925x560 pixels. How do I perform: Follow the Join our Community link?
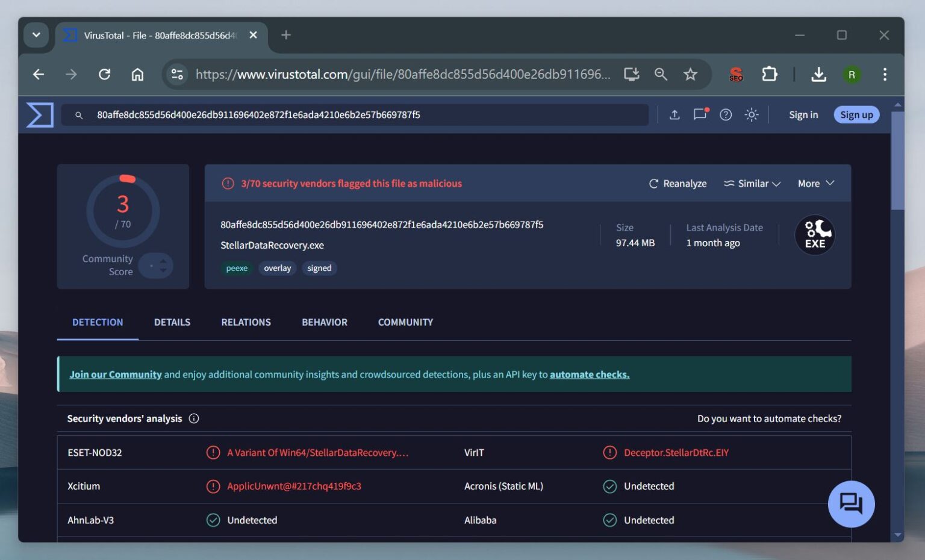[116, 374]
